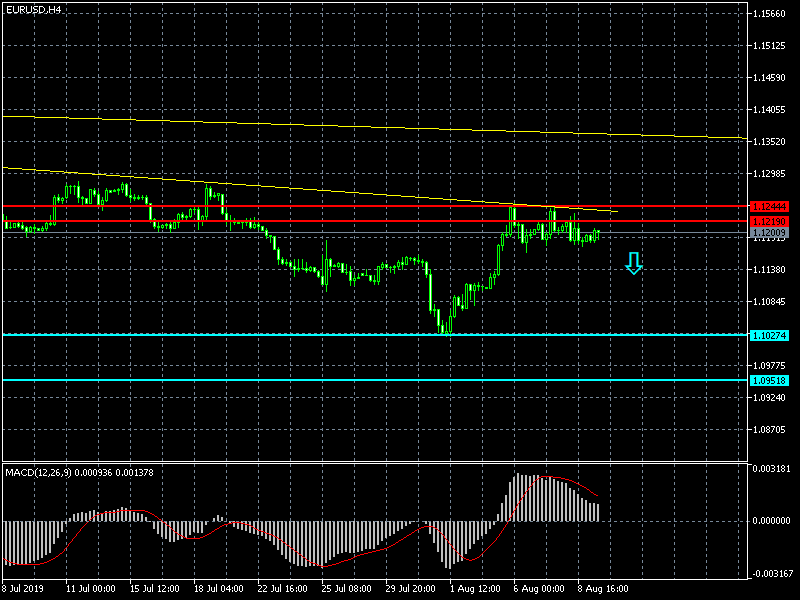Click the gray 1.12009 current price tag
Screen dimensions: 800x600
769,233
